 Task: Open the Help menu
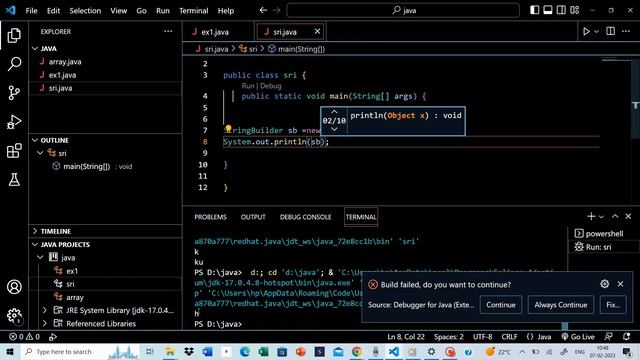point(226,11)
